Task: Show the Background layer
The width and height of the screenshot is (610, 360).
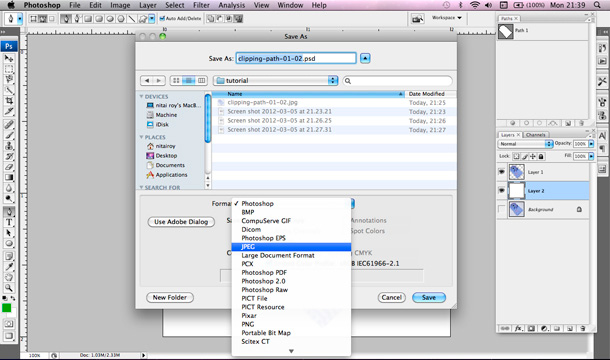Action: pos(501,209)
